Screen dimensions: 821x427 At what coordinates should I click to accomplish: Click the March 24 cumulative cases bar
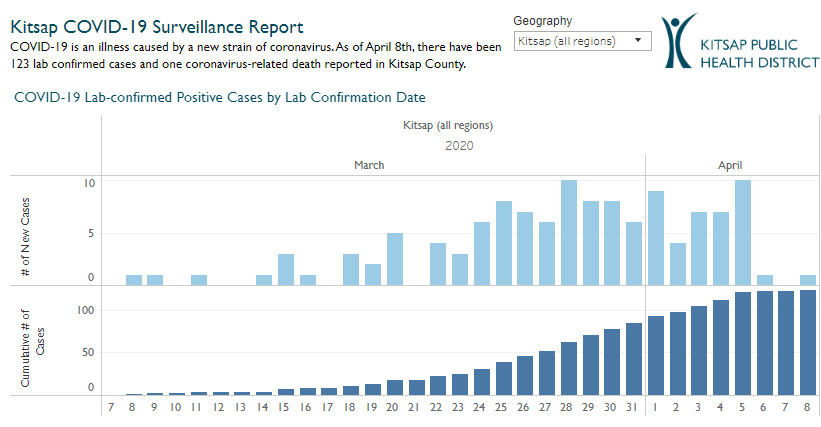tap(482, 381)
